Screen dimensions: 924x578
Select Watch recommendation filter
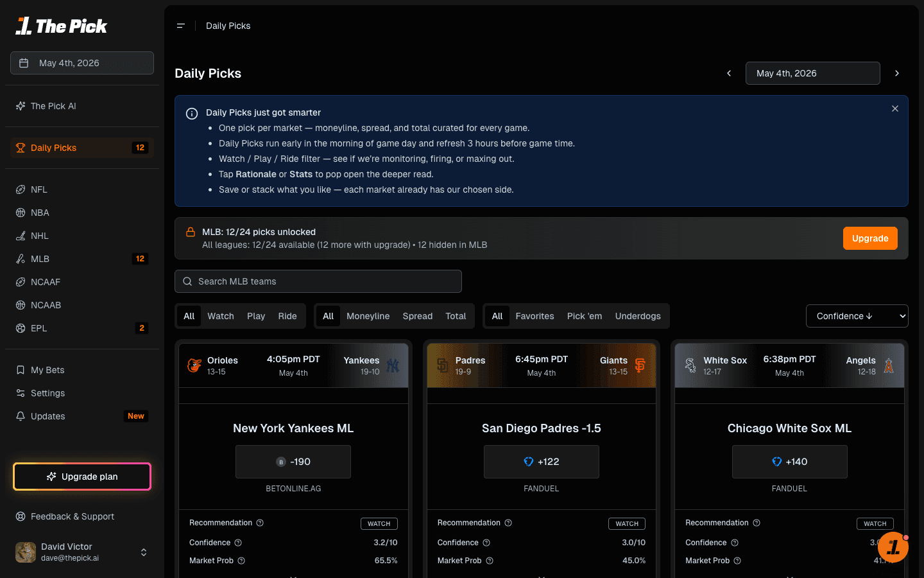tap(221, 316)
